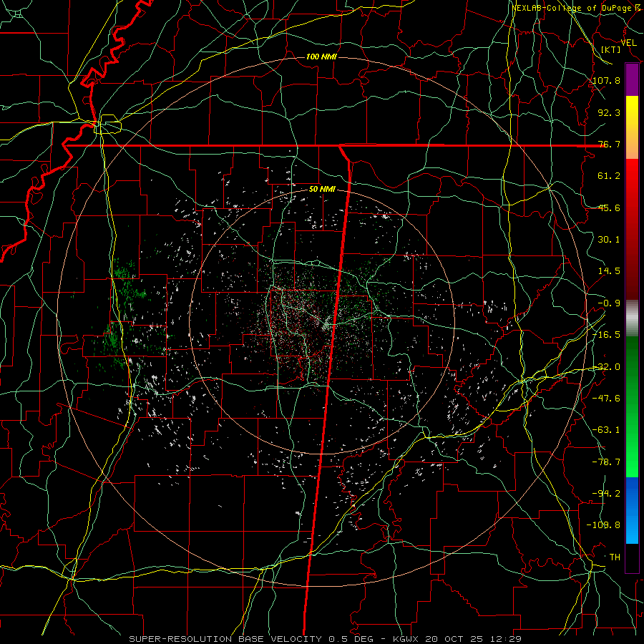
Task: Click the 76.7 velocity scale value
Action: (609, 144)
